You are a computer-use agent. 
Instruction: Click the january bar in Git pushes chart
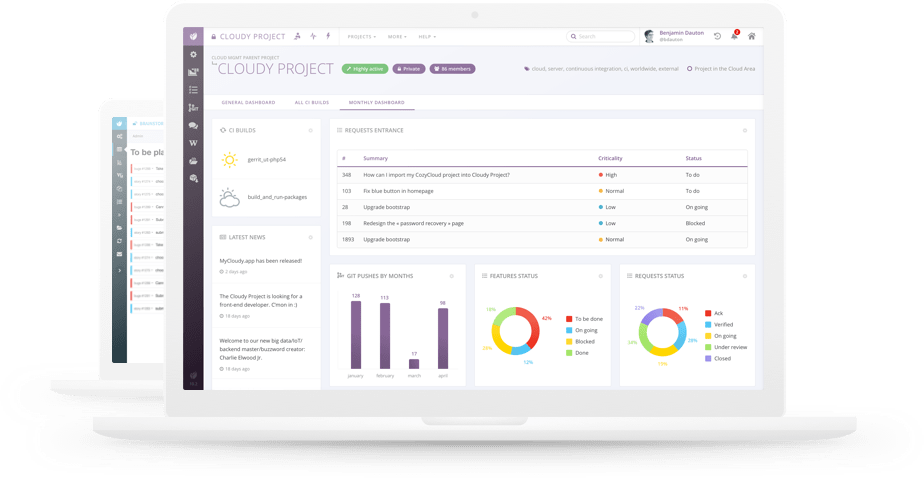point(356,335)
